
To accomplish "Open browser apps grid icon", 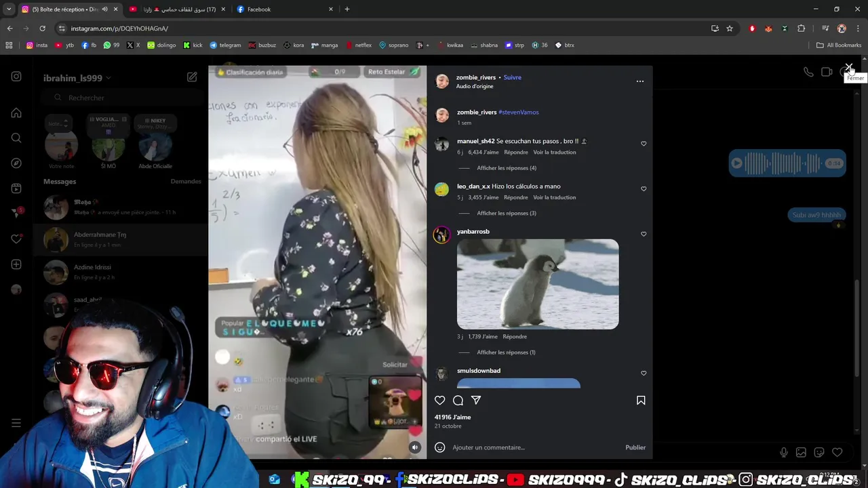I will pos(9,45).
